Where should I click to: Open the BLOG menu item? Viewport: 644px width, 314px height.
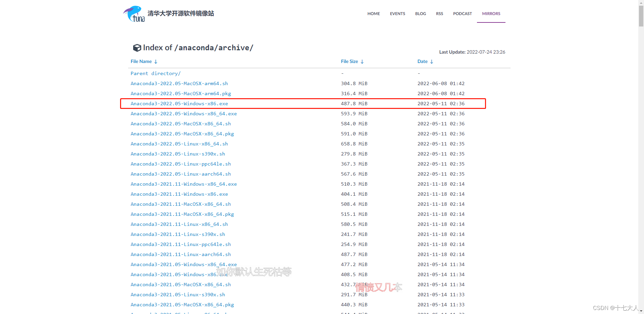(x=421, y=14)
